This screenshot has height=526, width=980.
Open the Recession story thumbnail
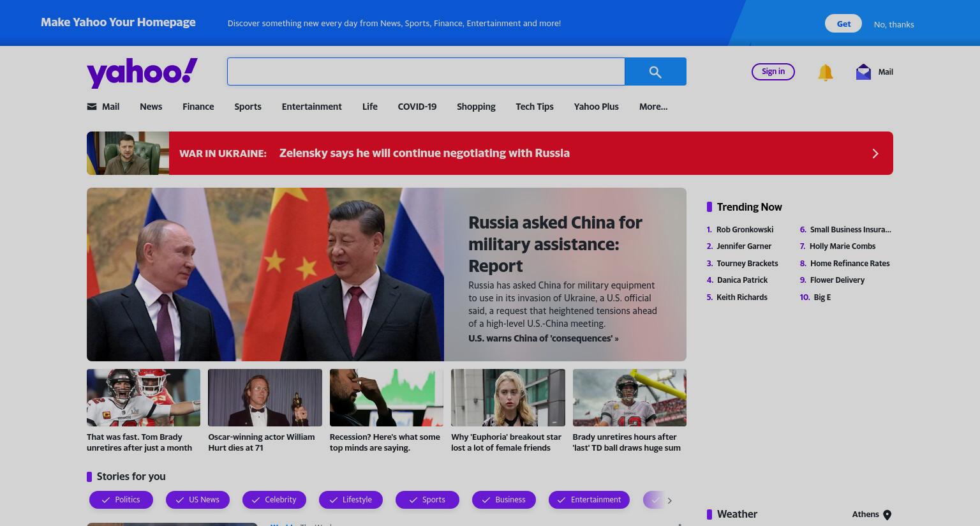pos(387,398)
